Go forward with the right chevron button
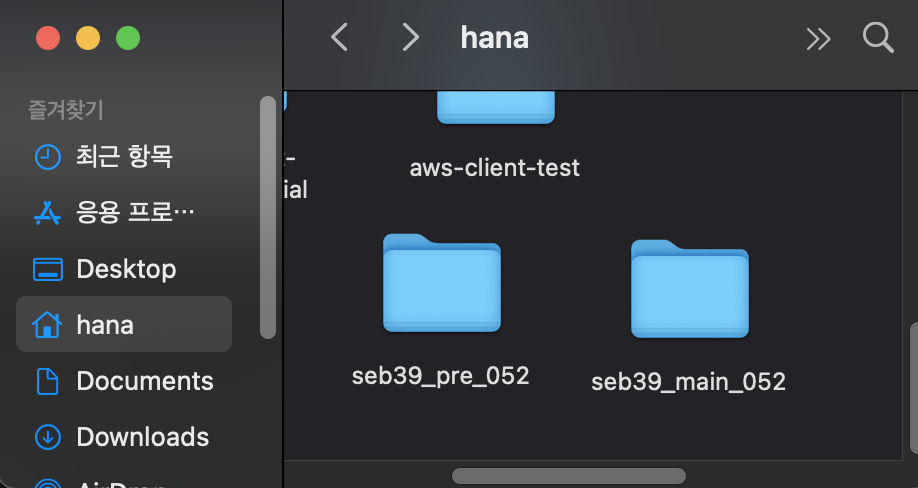 pyautogui.click(x=411, y=37)
